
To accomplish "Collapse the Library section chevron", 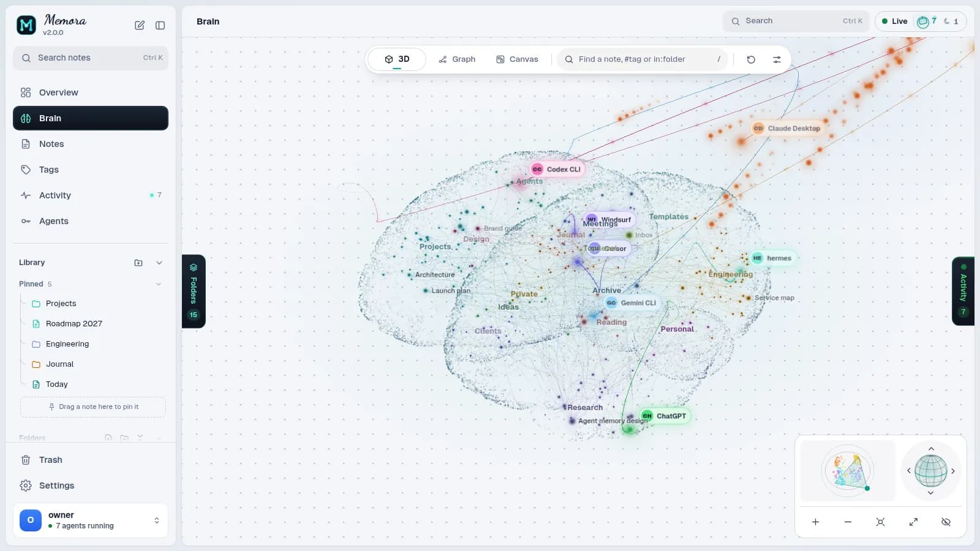I will pyautogui.click(x=159, y=263).
